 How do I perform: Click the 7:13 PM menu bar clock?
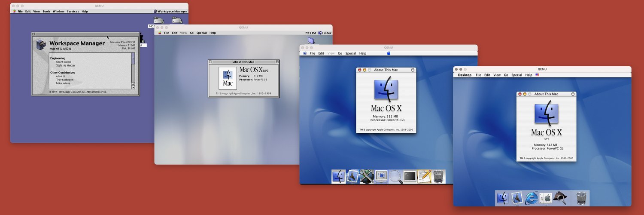tap(310, 33)
